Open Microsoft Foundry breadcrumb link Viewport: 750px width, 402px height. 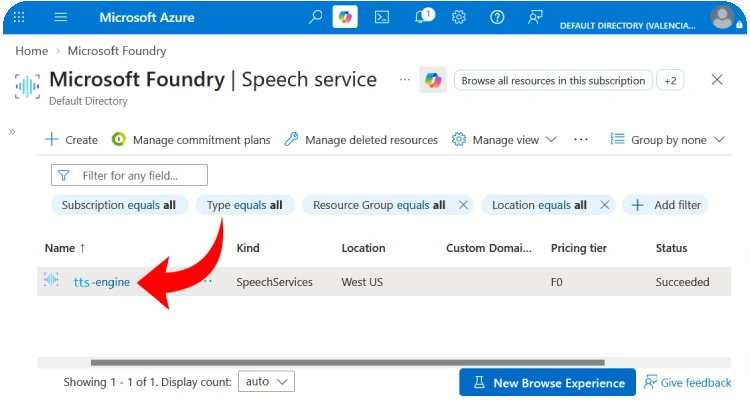point(117,51)
